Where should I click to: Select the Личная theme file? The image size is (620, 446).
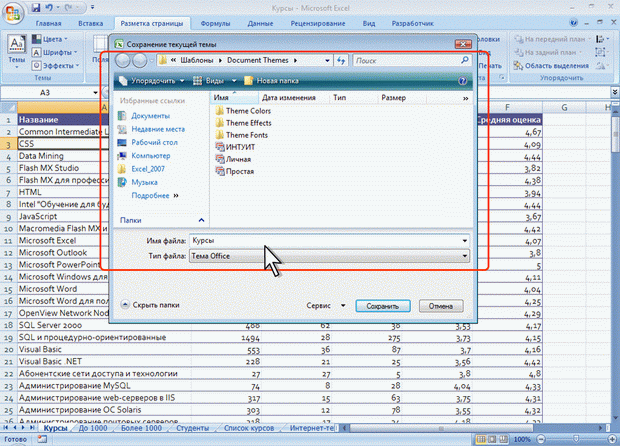233,159
